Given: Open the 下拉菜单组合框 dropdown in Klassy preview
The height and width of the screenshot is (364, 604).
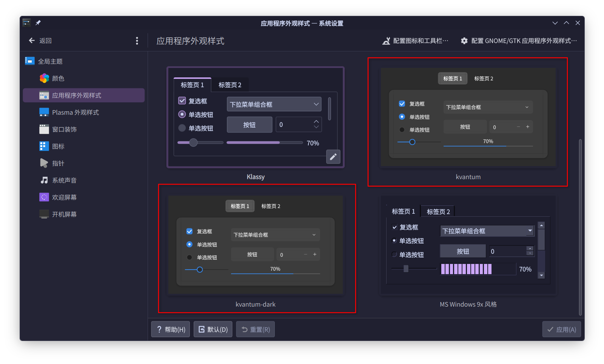Looking at the screenshot, I should tap(274, 104).
